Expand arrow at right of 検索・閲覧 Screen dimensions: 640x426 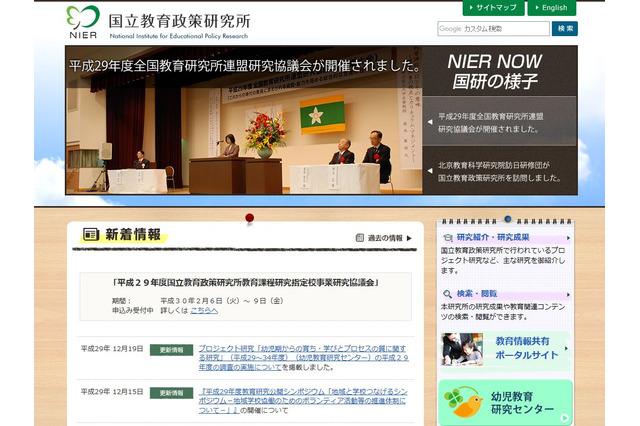click(568, 295)
